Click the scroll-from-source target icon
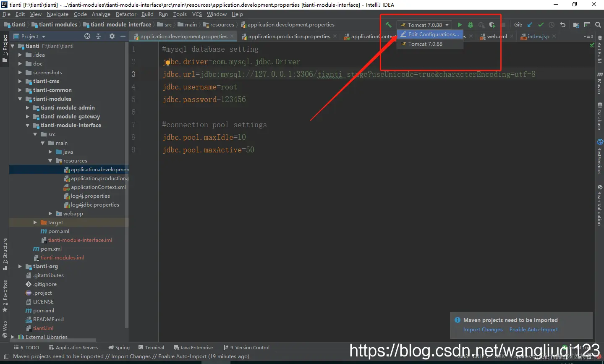 (x=87, y=36)
